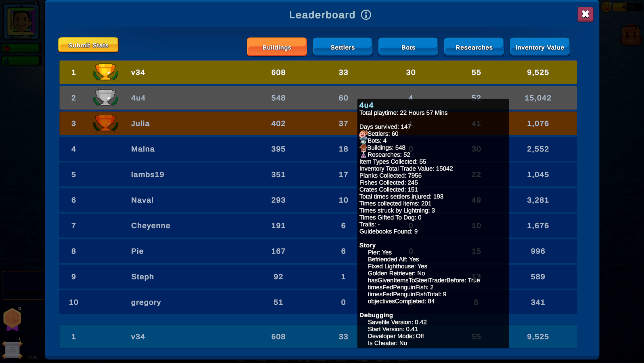The height and width of the screenshot is (363, 644).
Task: Click the Researches filter button
Action: click(x=474, y=47)
